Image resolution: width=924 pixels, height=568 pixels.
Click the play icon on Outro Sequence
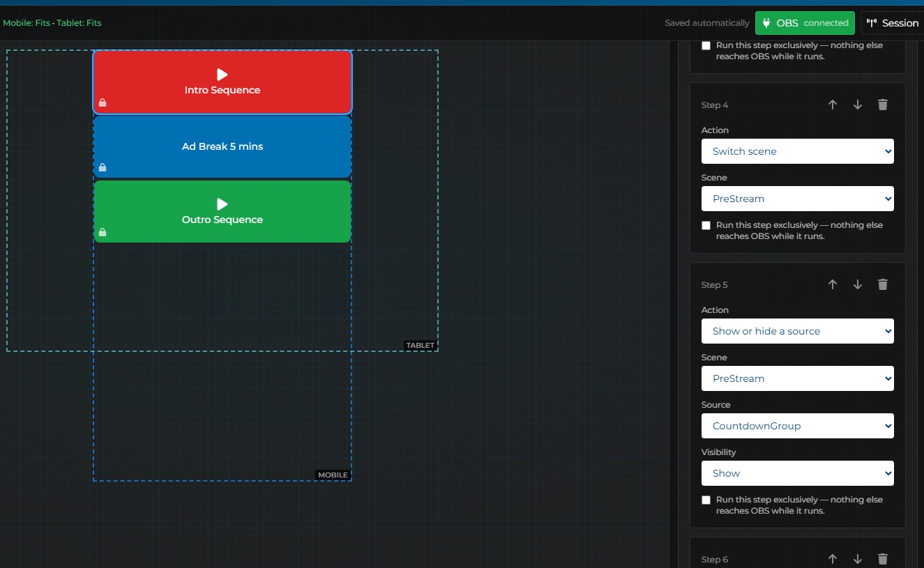pyautogui.click(x=222, y=204)
